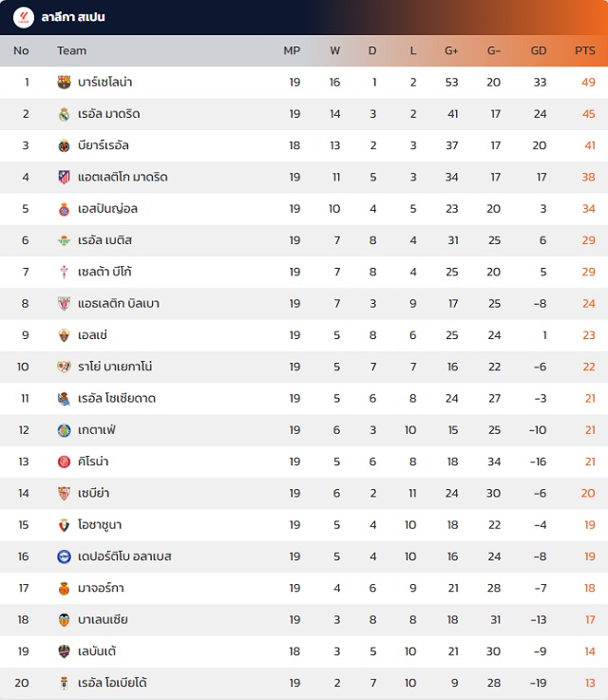The height and width of the screenshot is (700, 608).
Task: Click the Sevilla club crest
Action: coord(64,493)
